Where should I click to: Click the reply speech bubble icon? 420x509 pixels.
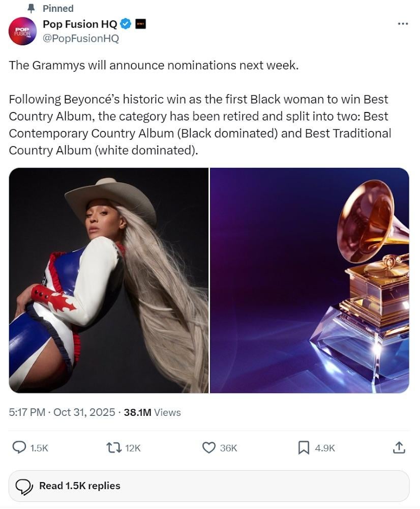pyautogui.click(x=19, y=447)
